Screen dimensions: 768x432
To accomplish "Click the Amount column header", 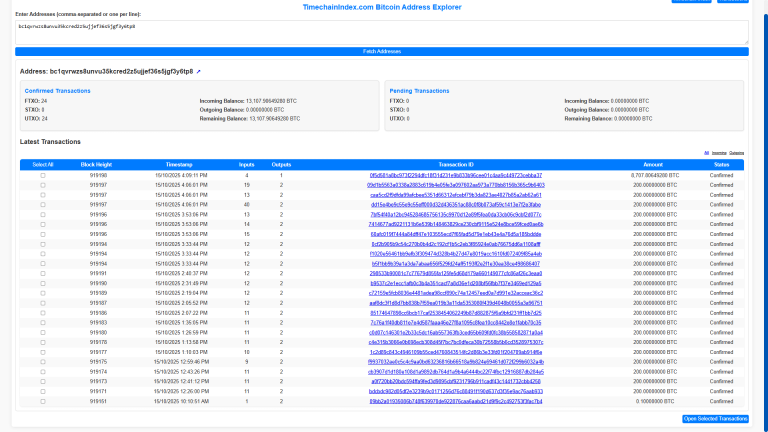I will click(653, 164).
